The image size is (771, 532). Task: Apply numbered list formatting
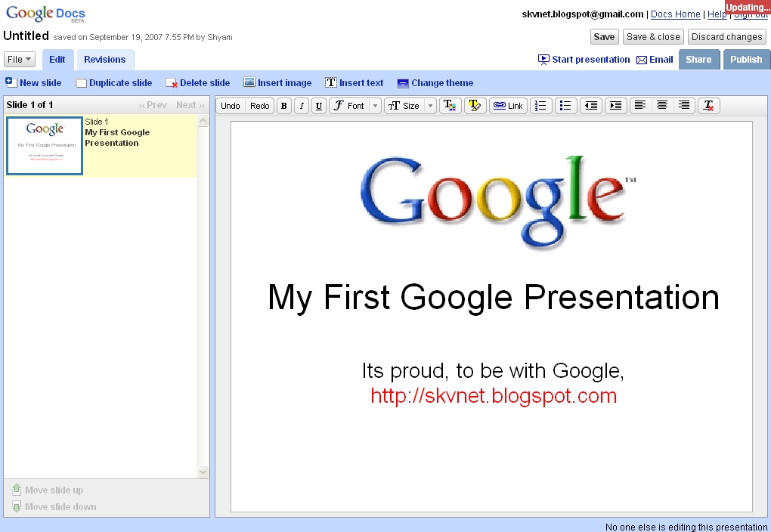pos(541,106)
